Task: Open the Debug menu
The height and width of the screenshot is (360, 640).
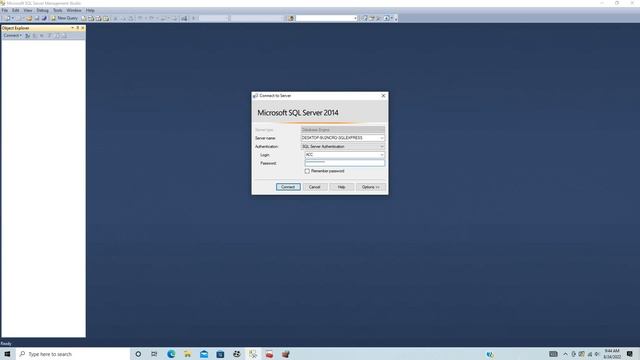Action: click(42, 10)
